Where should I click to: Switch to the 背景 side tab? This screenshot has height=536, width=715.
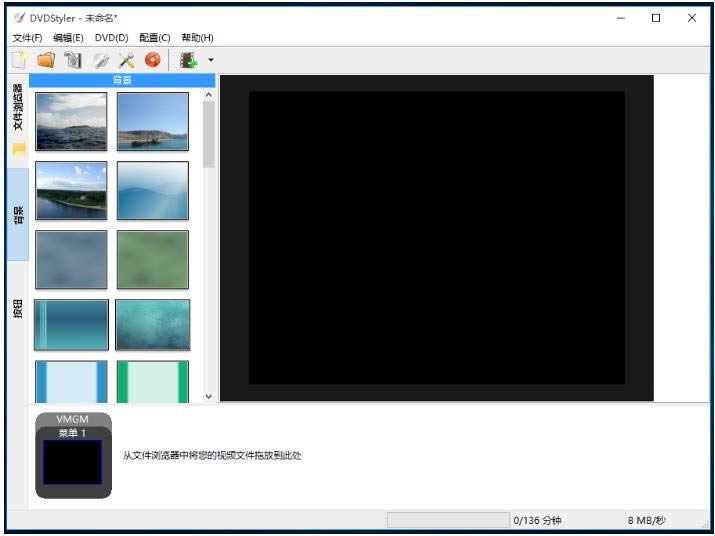pyautogui.click(x=18, y=214)
